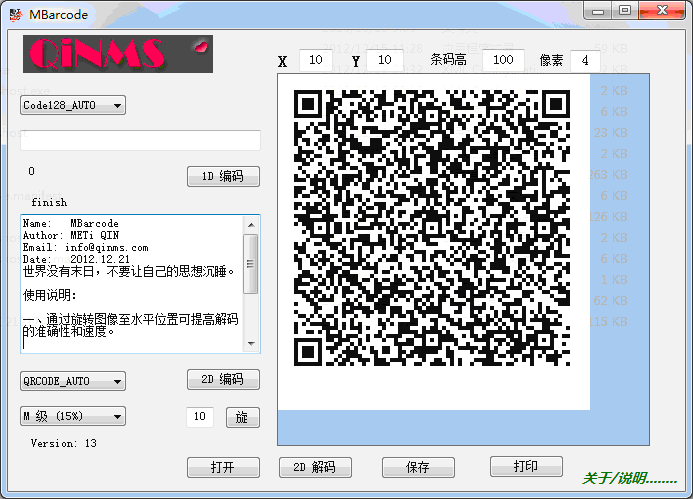This screenshot has width=693, height=499.
Task: Click the 1D 编码 encode button
Action: pyautogui.click(x=223, y=176)
